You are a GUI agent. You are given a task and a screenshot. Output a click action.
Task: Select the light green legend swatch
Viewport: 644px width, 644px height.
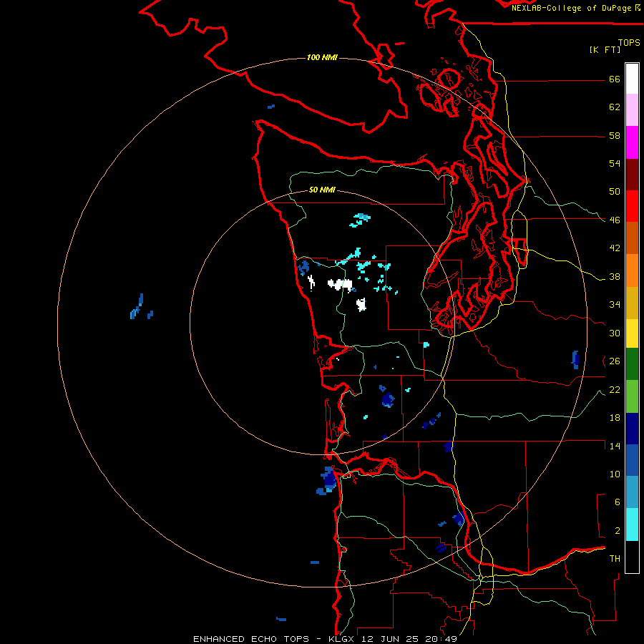632,396
